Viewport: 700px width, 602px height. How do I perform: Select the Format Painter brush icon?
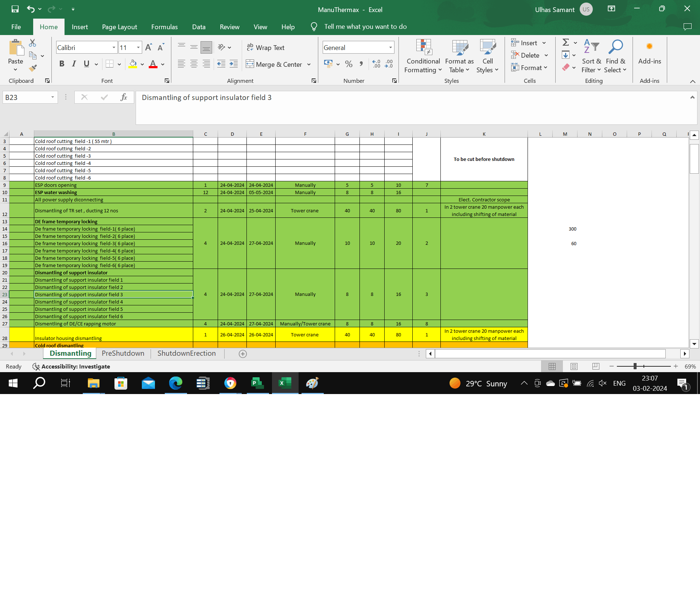click(33, 68)
